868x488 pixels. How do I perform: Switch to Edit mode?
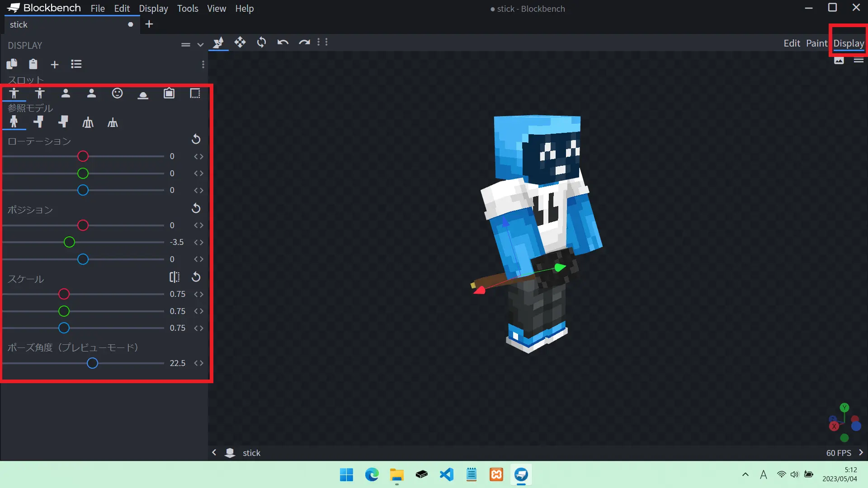[792, 43]
